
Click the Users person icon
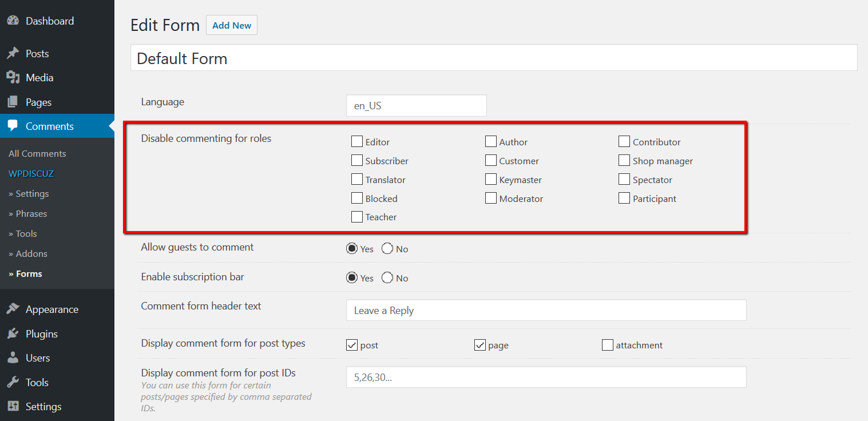point(13,358)
